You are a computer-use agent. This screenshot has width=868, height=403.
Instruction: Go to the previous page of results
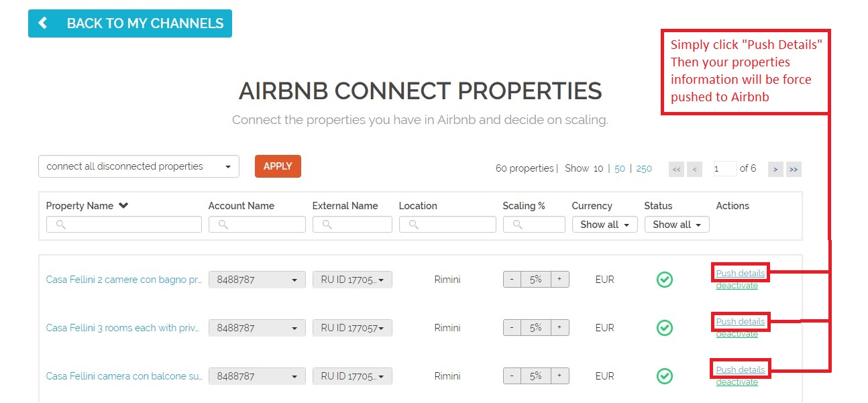[x=694, y=169]
